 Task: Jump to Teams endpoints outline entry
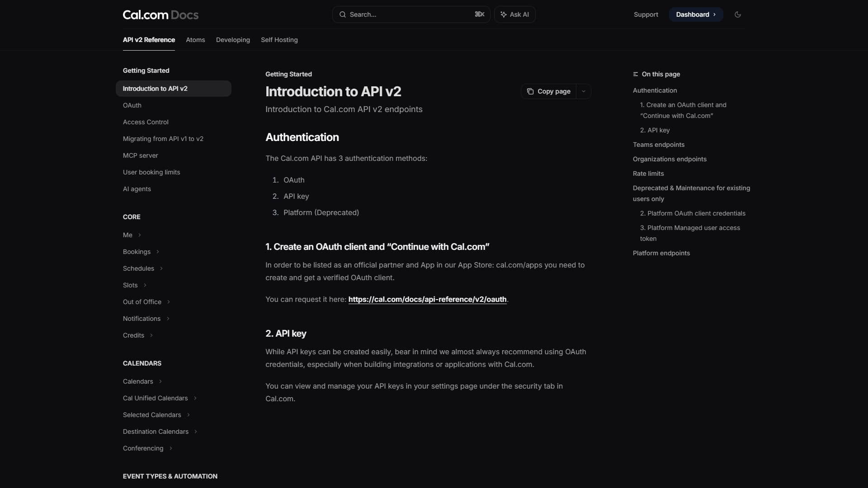pos(658,145)
